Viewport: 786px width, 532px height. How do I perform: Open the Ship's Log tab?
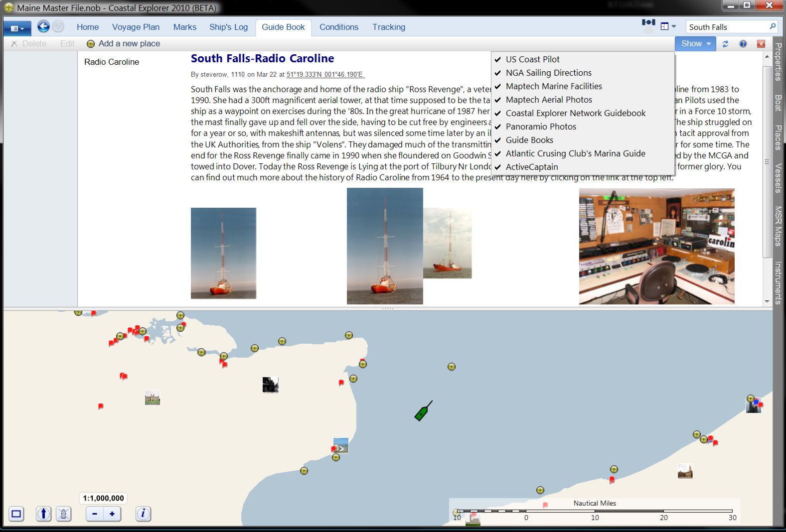click(x=228, y=27)
